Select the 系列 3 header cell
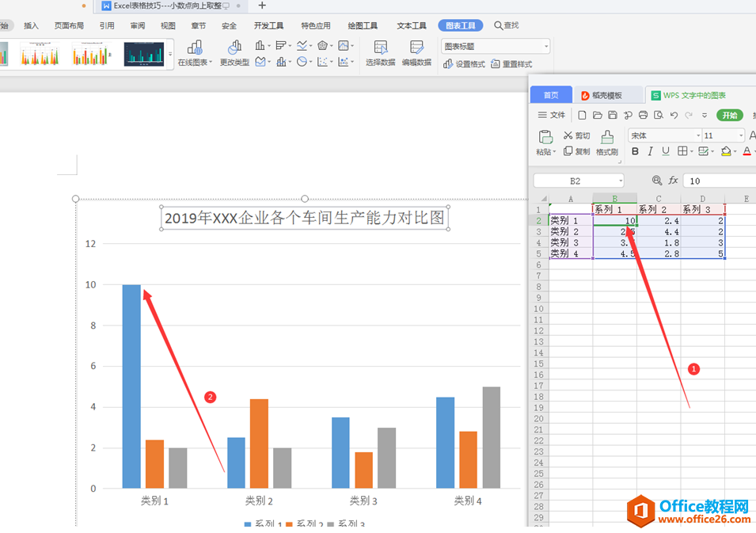The width and height of the screenshot is (756, 533). coord(702,209)
